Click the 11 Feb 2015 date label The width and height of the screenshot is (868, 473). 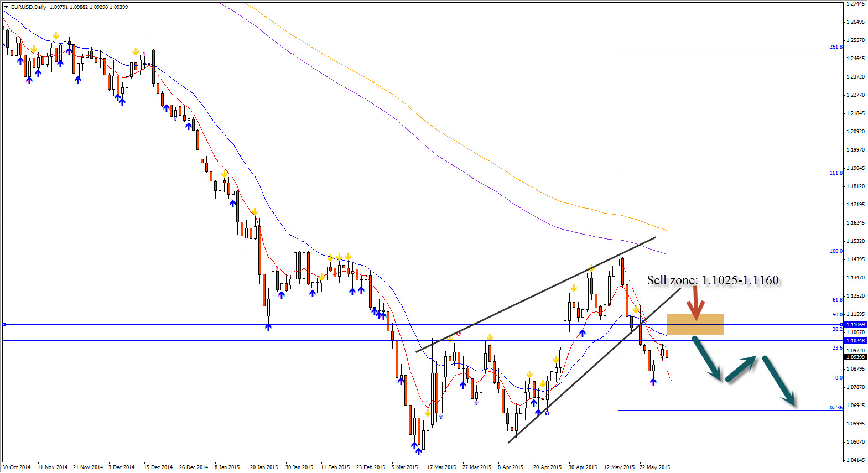click(335, 467)
